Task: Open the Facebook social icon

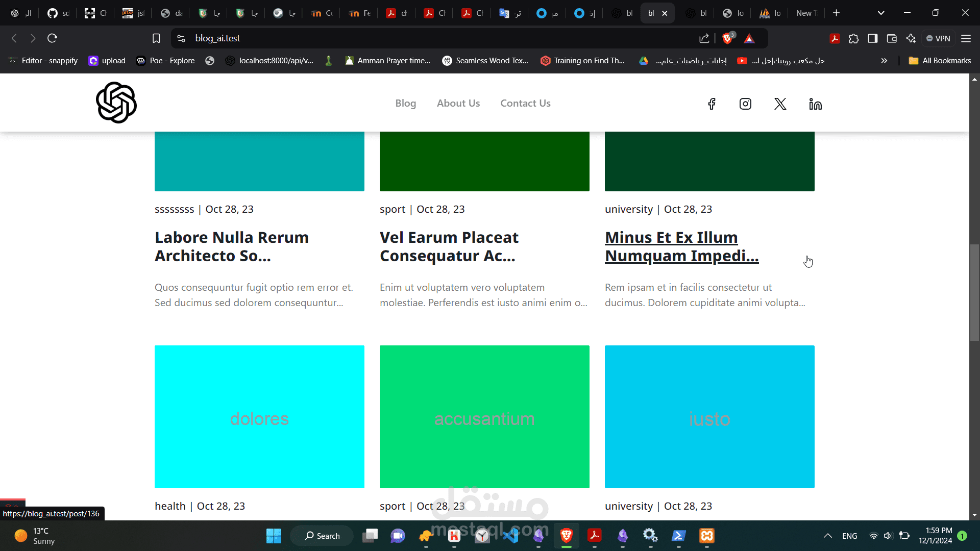Action: coord(712,104)
